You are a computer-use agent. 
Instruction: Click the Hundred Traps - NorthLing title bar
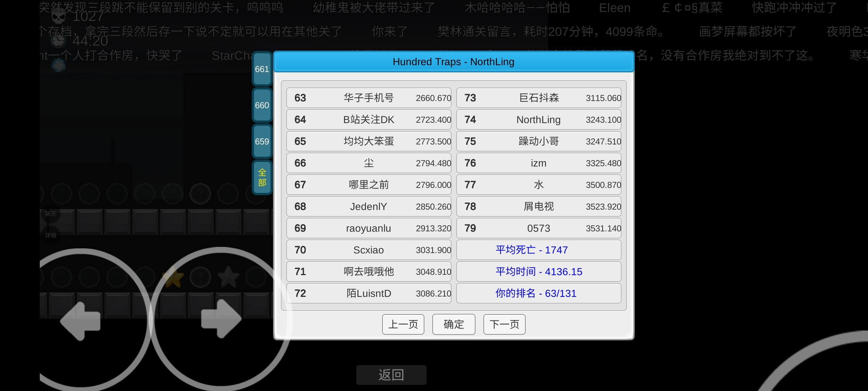point(454,62)
